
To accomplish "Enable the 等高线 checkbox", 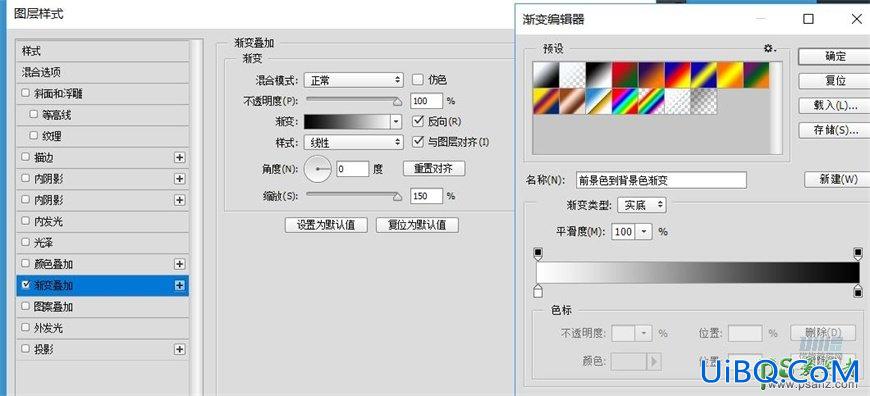I will coord(34,114).
